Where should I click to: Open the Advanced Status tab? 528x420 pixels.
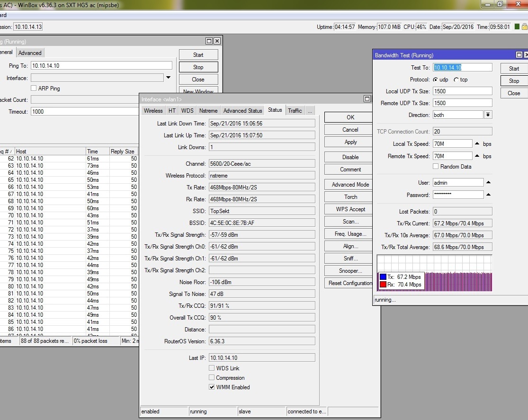(243, 110)
